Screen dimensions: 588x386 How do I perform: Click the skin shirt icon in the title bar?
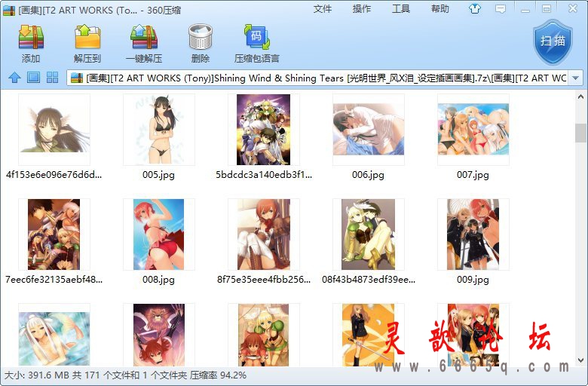tap(475, 8)
